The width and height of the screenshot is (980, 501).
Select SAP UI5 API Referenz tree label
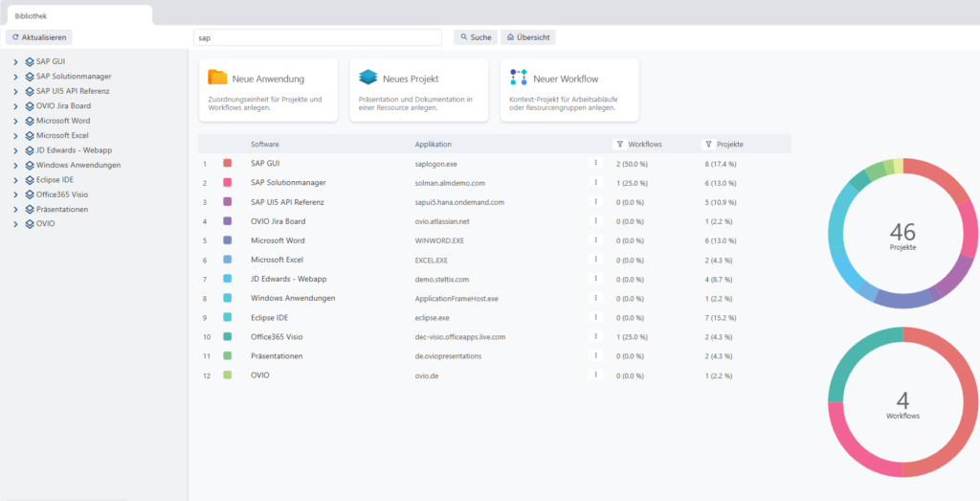click(73, 91)
